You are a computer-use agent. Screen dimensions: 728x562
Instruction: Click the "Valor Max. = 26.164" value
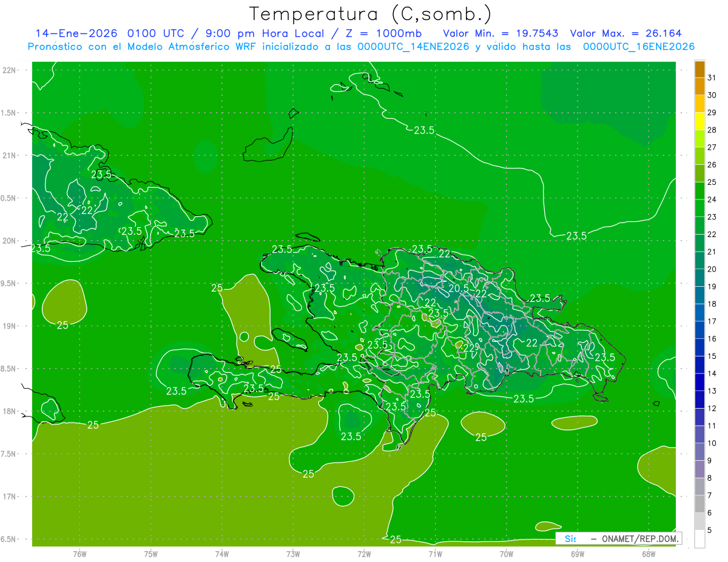click(626, 33)
